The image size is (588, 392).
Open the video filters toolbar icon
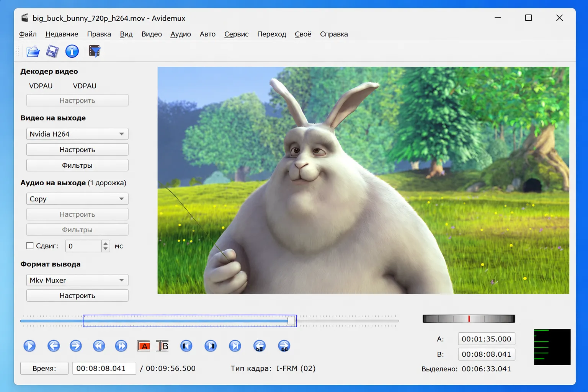click(95, 51)
